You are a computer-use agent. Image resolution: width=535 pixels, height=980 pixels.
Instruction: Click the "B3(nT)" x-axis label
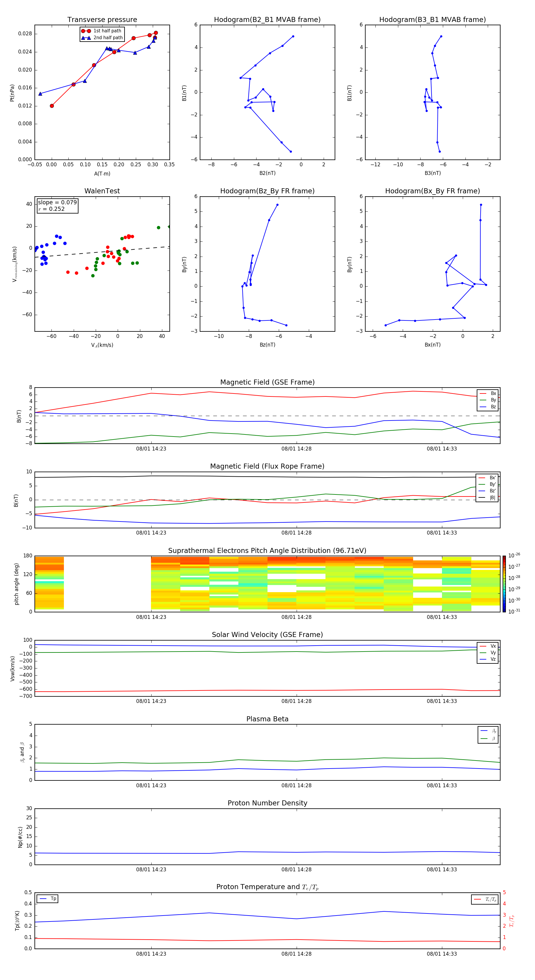pyautogui.click(x=432, y=173)
